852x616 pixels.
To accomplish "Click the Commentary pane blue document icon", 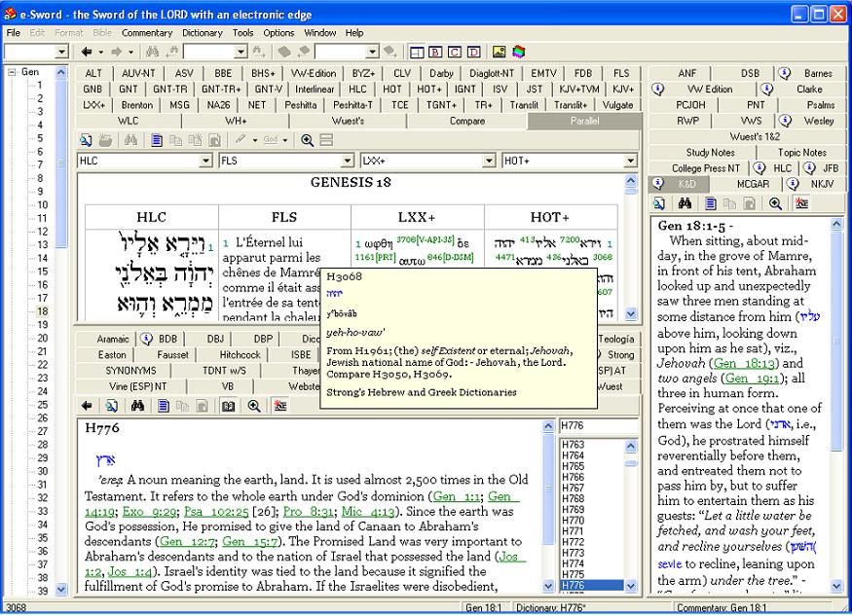I will (x=710, y=203).
